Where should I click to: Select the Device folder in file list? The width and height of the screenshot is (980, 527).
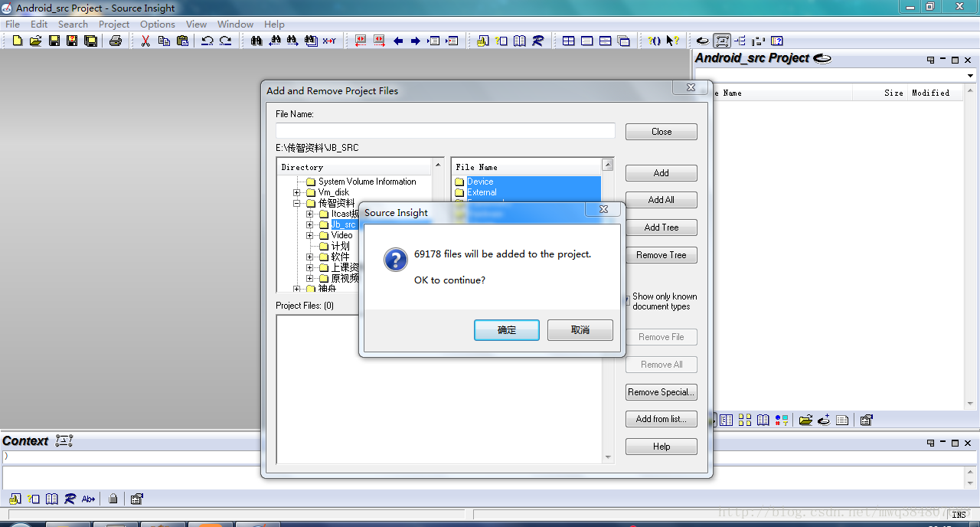point(480,182)
